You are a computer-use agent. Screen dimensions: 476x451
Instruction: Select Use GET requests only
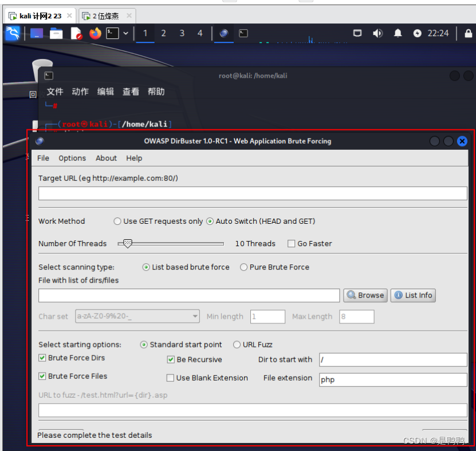click(158, 221)
